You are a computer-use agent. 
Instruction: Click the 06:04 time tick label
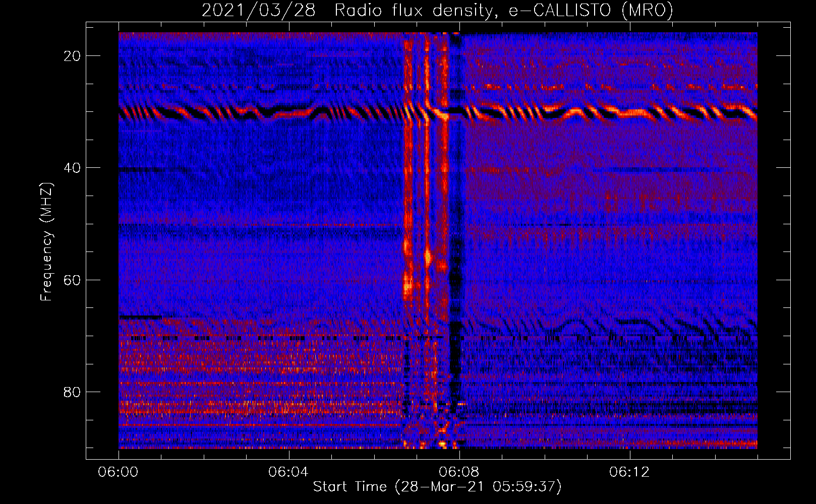pos(288,472)
